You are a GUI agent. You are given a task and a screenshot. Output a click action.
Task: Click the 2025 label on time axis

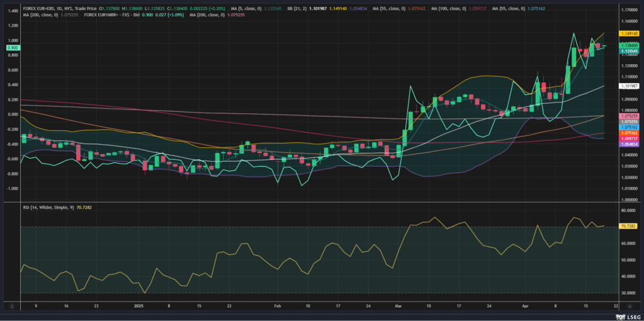pyautogui.click(x=138, y=305)
